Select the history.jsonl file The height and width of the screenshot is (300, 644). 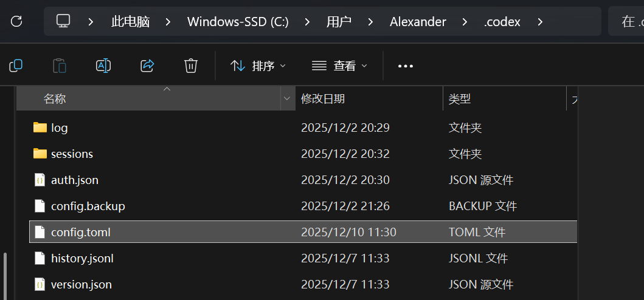point(303,258)
